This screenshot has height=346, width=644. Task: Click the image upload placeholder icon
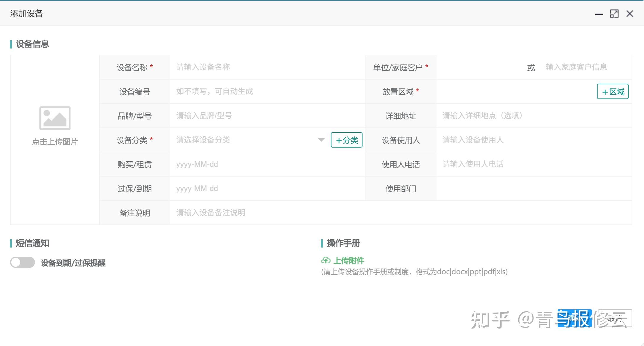click(x=55, y=118)
